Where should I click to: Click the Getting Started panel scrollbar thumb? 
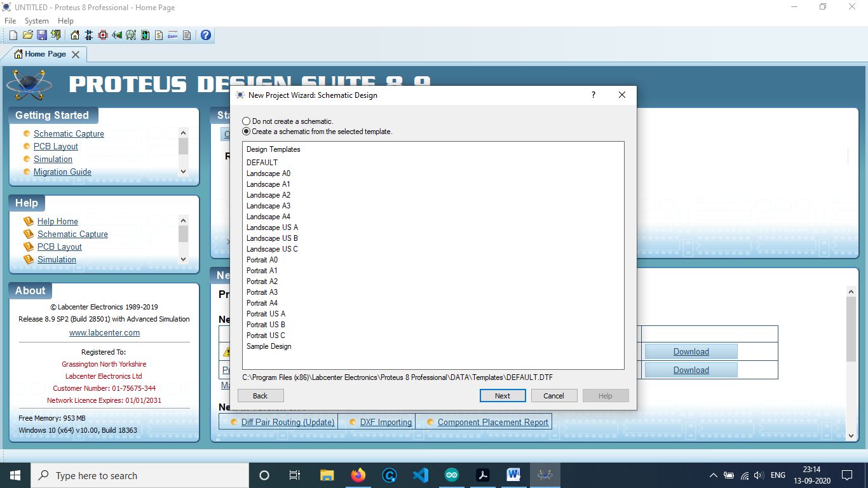pos(184,146)
